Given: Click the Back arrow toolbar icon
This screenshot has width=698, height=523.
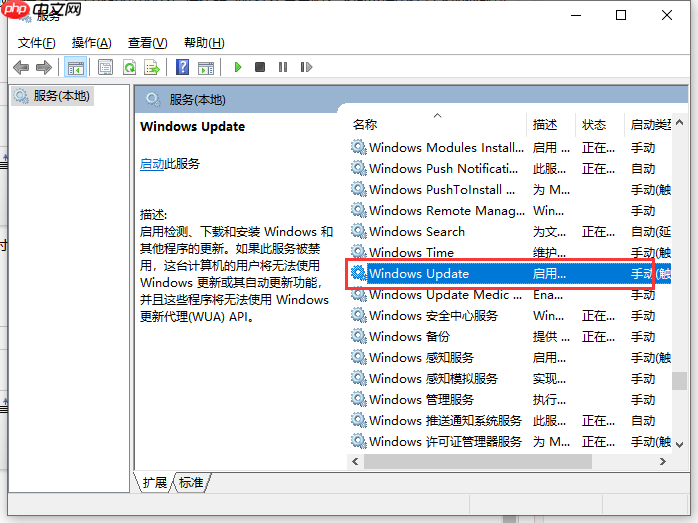Looking at the screenshot, I should coord(21,68).
